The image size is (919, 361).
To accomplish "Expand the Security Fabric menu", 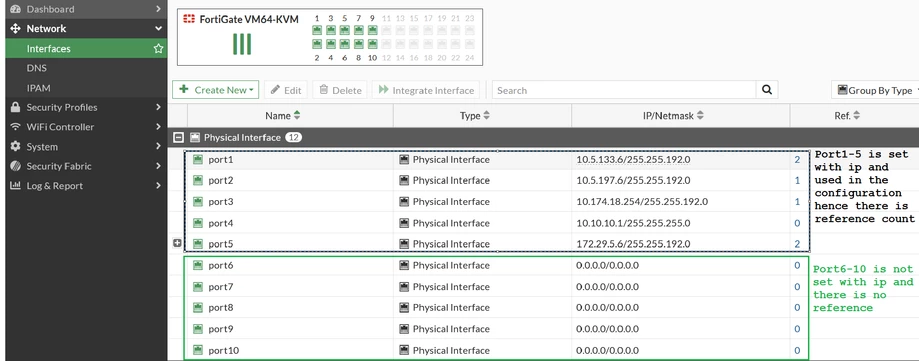I will point(86,166).
